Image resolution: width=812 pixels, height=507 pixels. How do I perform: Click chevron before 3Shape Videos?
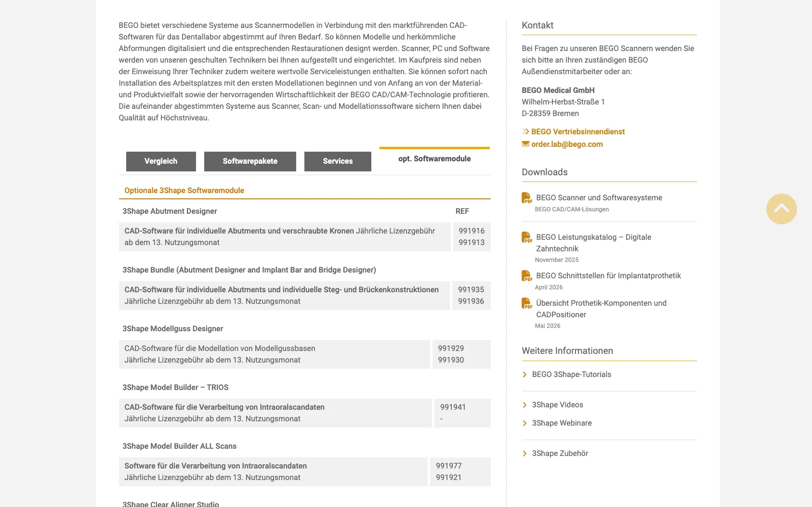[525, 405]
